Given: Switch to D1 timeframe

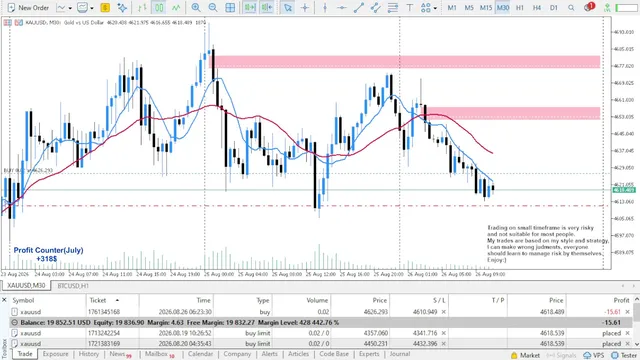Looking at the screenshot, I should [x=553, y=8].
